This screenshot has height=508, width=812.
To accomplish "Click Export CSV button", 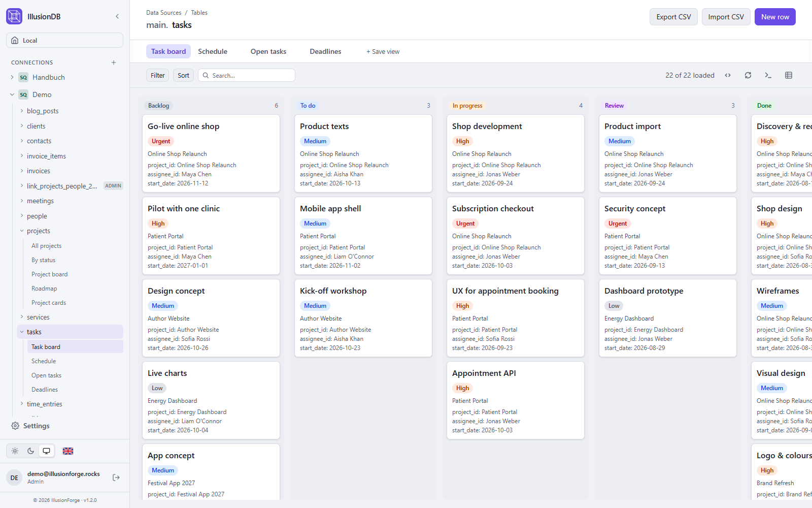I will pos(673,17).
